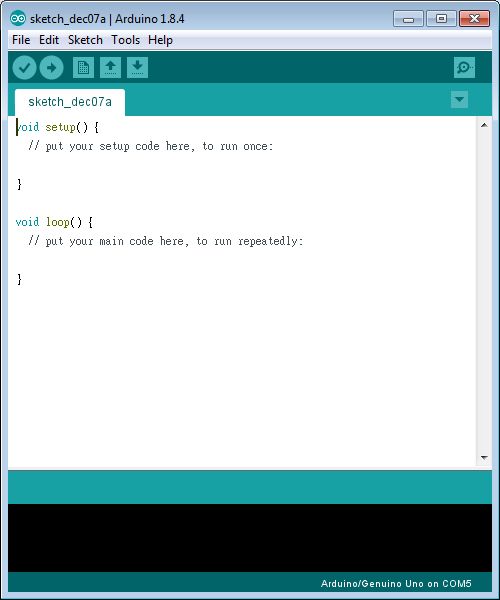The width and height of the screenshot is (500, 600).
Task: Open the Sketch menu
Action: click(85, 40)
